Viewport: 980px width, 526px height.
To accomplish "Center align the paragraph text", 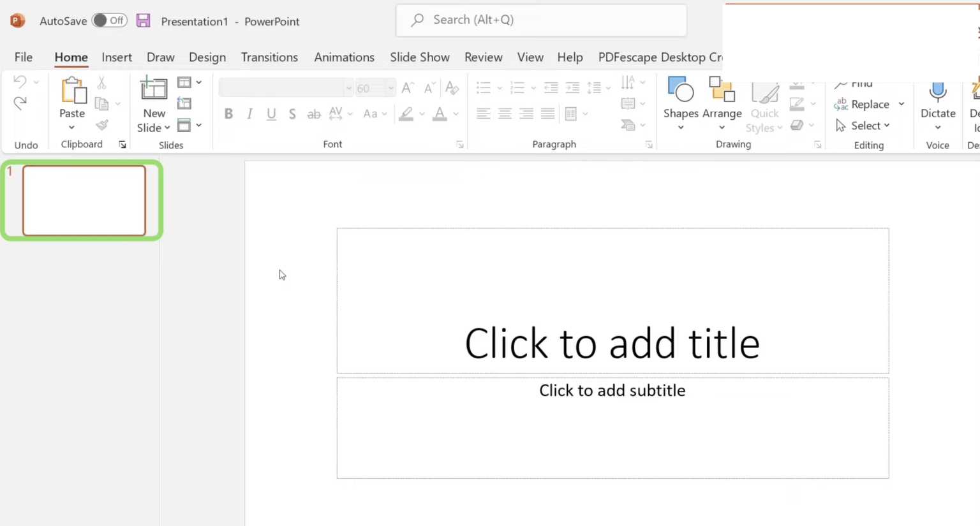I will point(505,113).
